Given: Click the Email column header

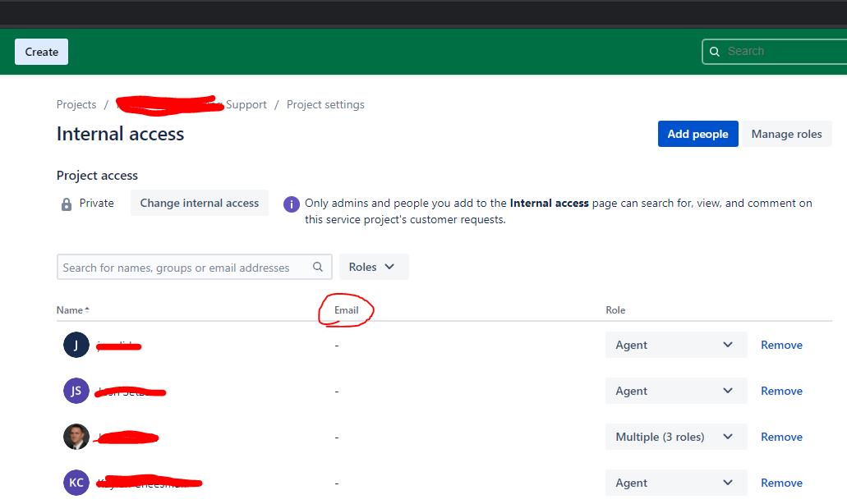Looking at the screenshot, I should tap(346, 309).
